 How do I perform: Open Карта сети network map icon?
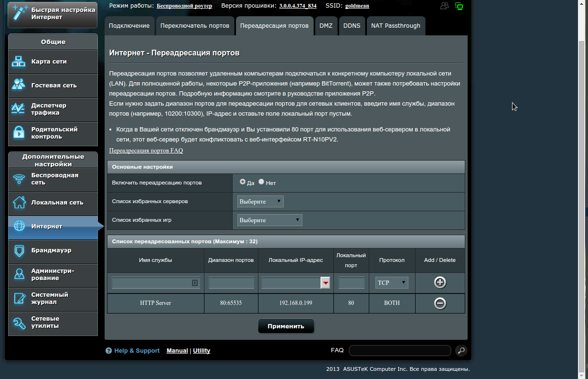coord(19,62)
